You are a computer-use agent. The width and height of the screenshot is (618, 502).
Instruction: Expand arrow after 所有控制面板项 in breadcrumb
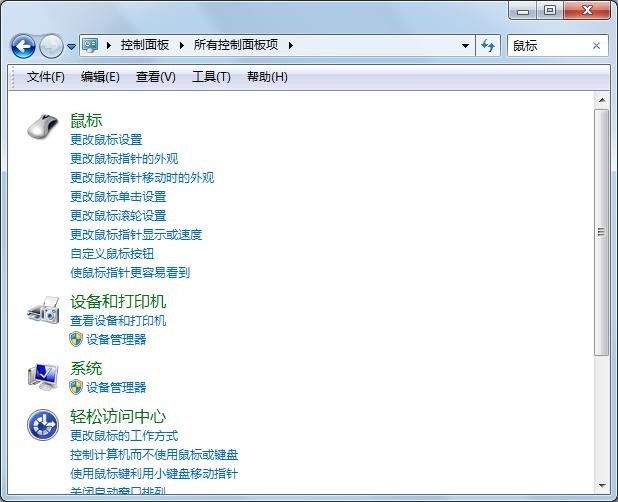pyautogui.click(x=290, y=46)
